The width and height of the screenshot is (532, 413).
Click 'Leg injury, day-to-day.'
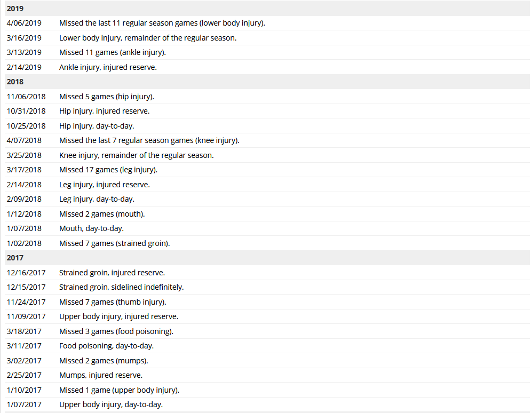pos(97,199)
